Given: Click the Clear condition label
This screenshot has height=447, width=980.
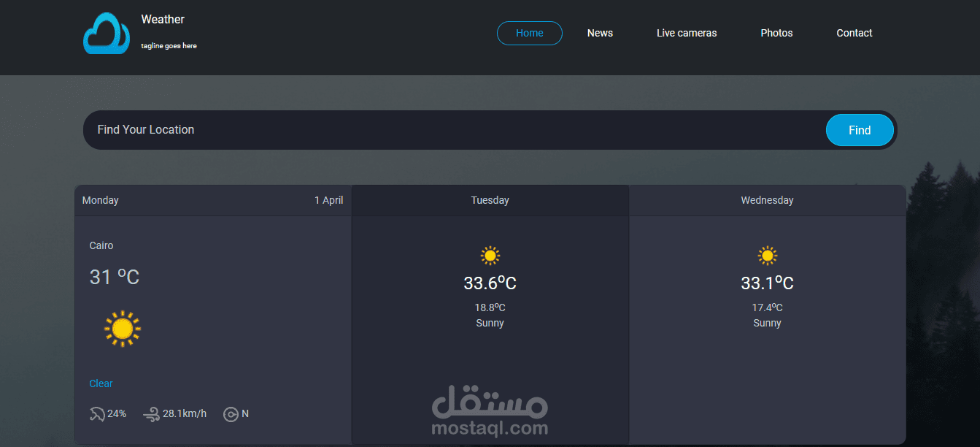Looking at the screenshot, I should coord(101,383).
